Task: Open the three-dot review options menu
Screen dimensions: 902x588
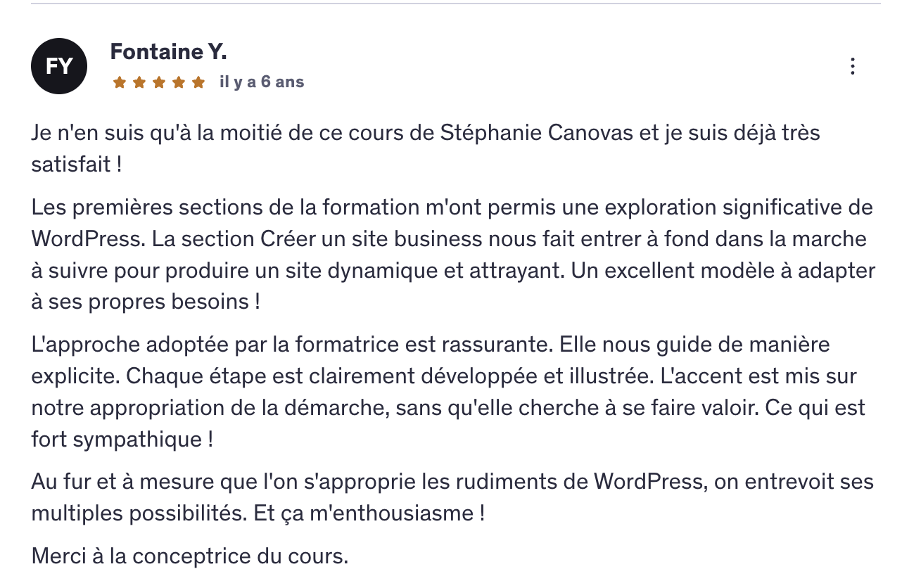Action: point(852,66)
